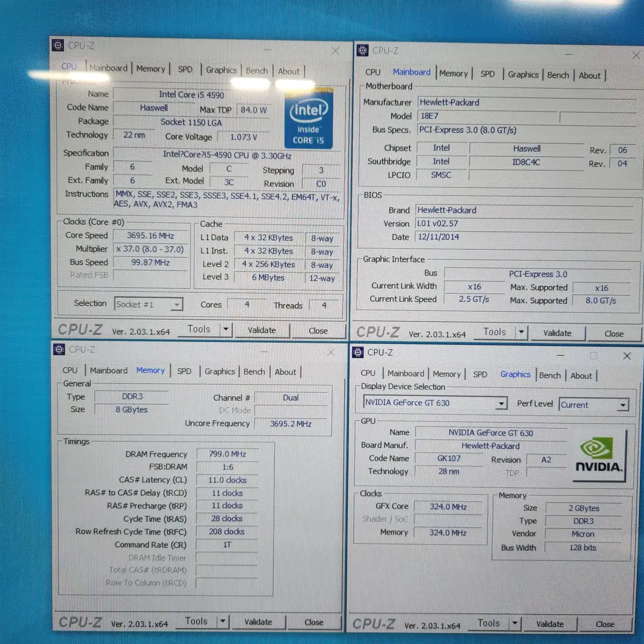Go to About tab in Memory window

point(286,372)
